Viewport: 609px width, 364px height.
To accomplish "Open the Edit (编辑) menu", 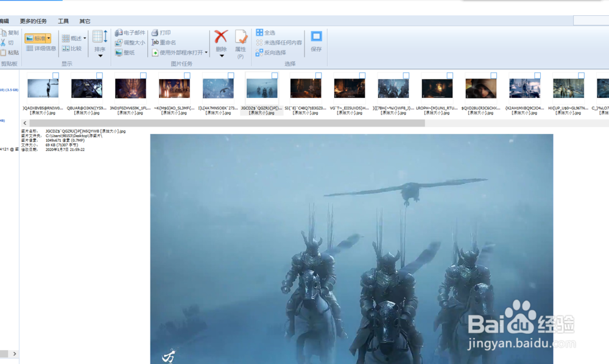I will tap(4, 21).
